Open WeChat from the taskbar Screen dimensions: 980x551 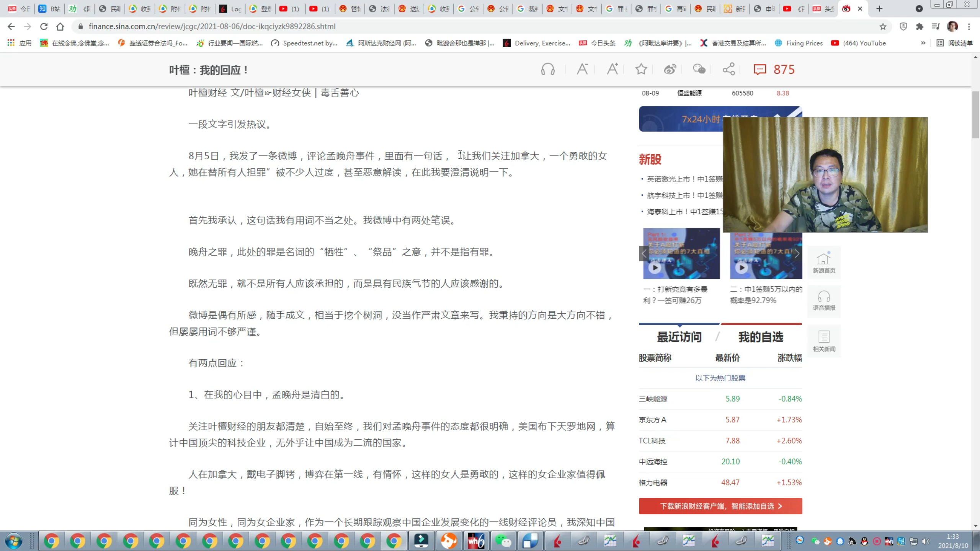point(503,541)
